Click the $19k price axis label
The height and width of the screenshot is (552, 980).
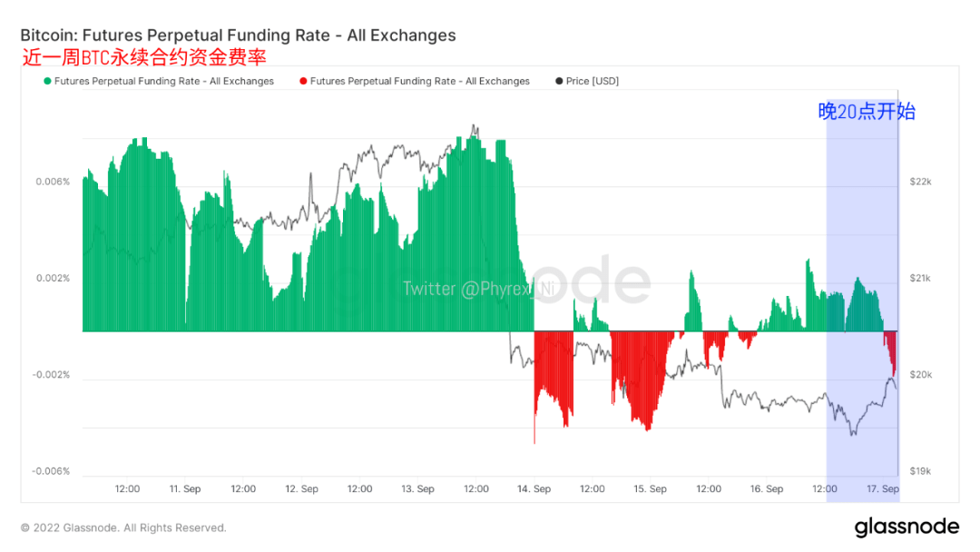pos(920,471)
